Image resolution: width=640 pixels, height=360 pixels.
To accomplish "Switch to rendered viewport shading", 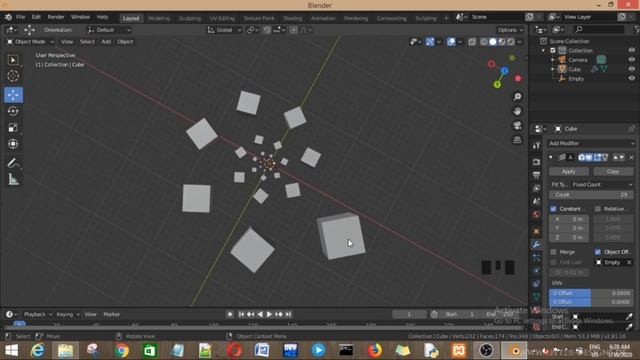I will [511, 42].
